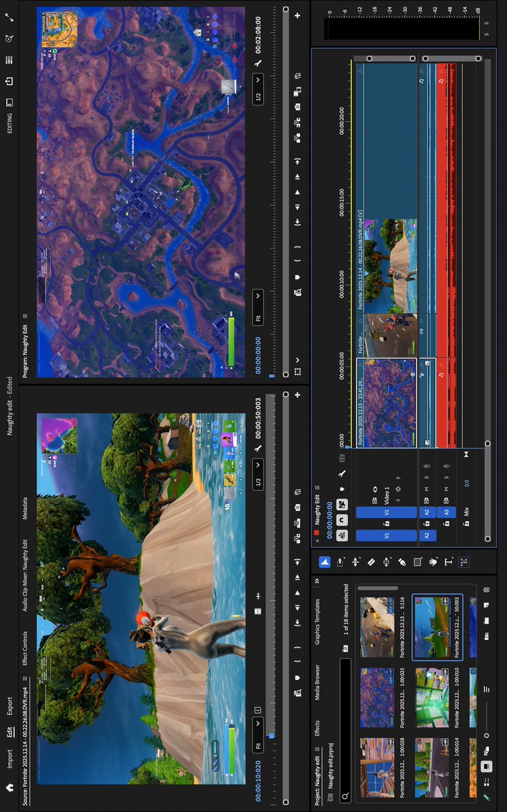
Task: Open Source monitor 1/2 resolution dropdown
Action: click(x=258, y=474)
